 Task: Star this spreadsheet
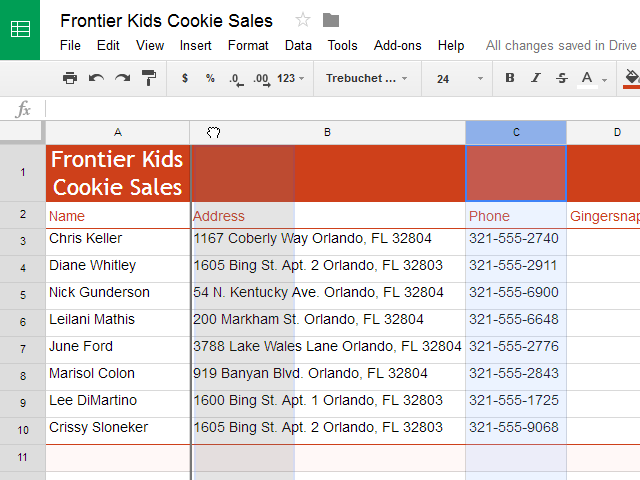coord(303,20)
